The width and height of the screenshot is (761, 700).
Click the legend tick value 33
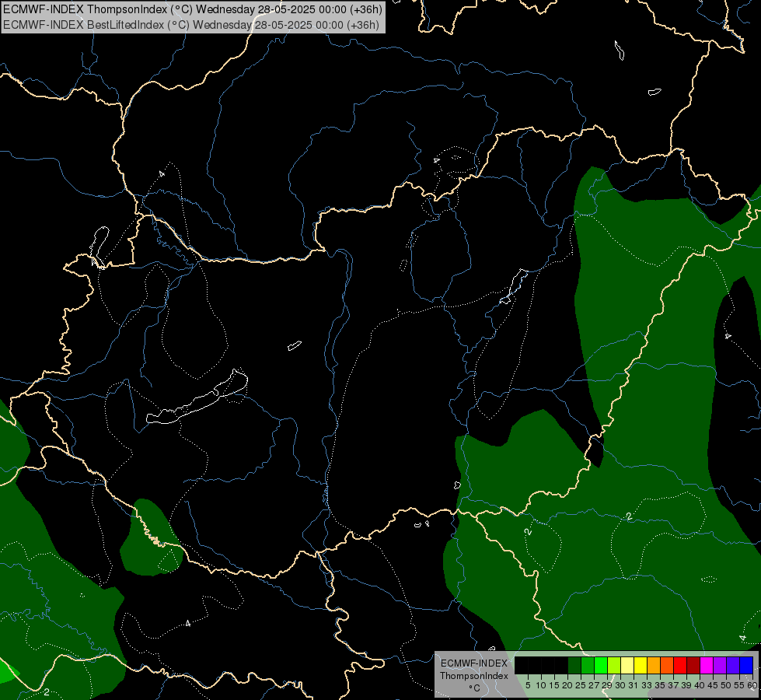click(x=647, y=685)
